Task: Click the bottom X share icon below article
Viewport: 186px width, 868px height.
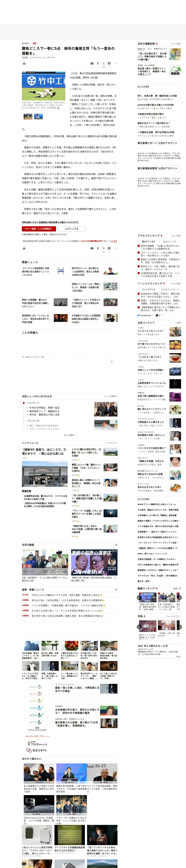Action: pos(104,248)
